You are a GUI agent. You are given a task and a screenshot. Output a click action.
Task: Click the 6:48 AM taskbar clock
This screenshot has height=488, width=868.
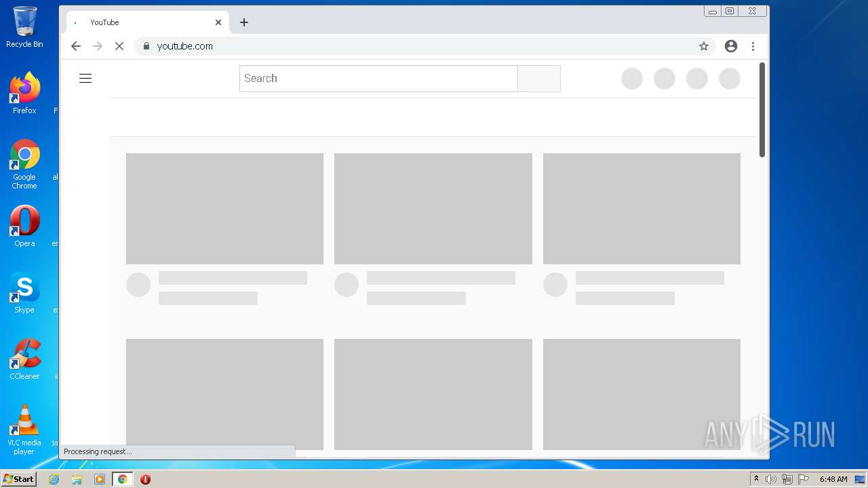[x=833, y=479]
